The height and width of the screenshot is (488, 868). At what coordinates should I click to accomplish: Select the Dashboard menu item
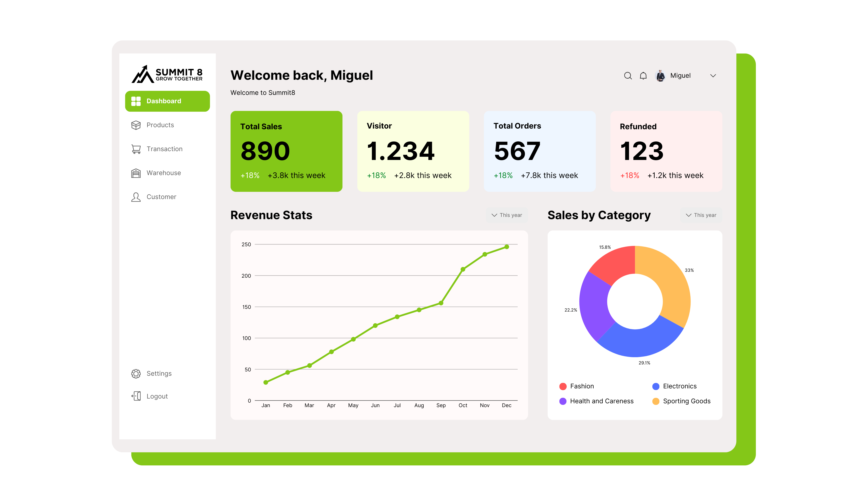[x=167, y=101]
